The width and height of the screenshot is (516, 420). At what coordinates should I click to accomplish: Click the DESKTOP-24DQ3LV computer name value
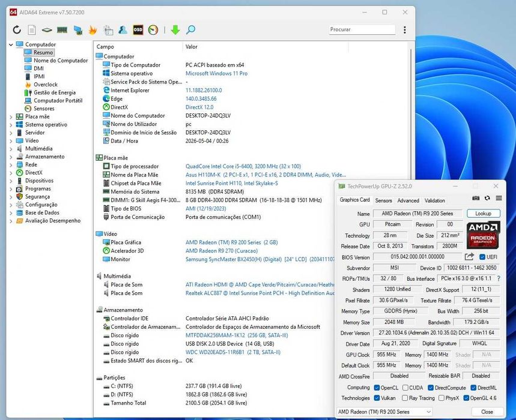[x=208, y=116]
